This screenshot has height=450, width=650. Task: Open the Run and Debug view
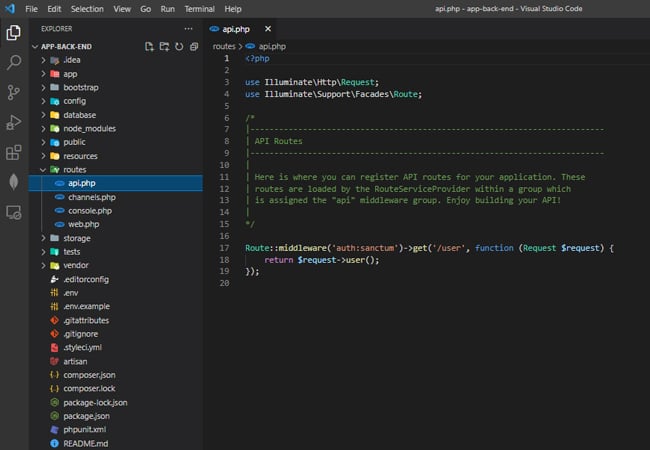click(x=14, y=122)
